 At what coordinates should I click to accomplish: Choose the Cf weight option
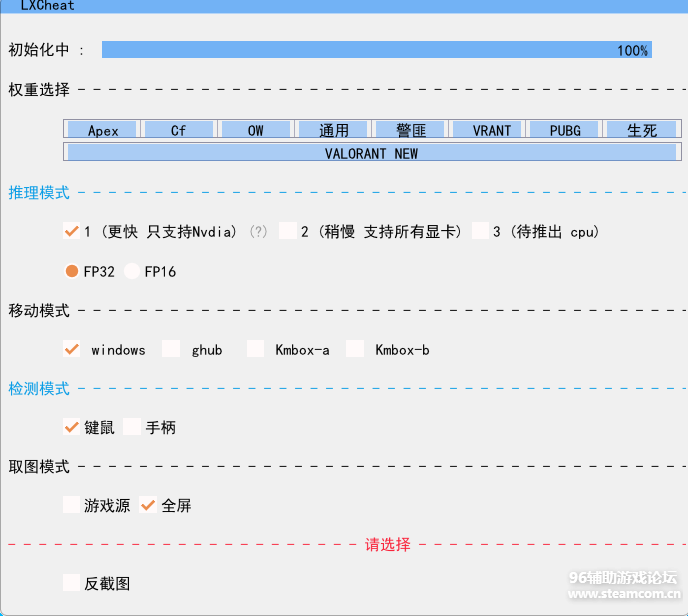click(179, 130)
